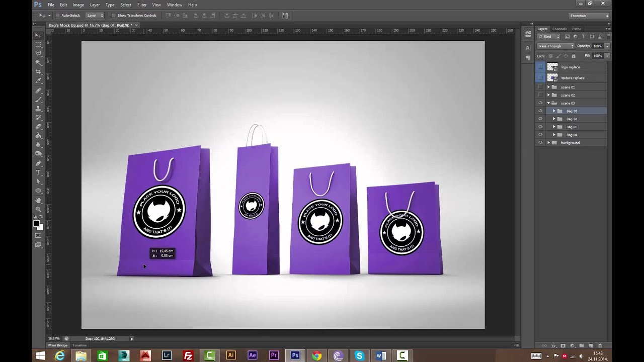Screen dimensions: 644x362
Task: Show the scene 01 group
Action: (x=540, y=87)
